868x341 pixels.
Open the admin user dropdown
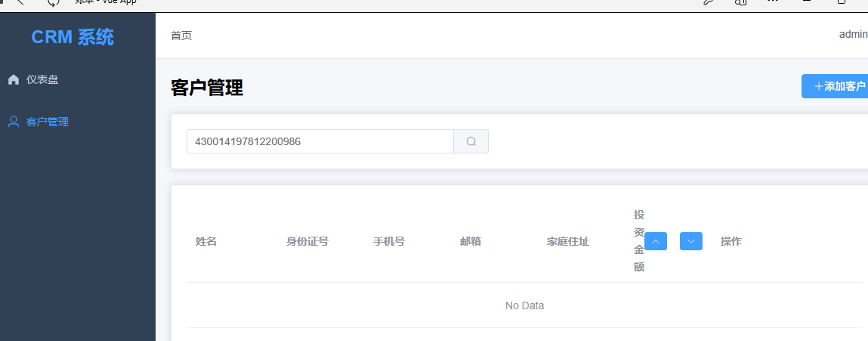(x=853, y=34)
